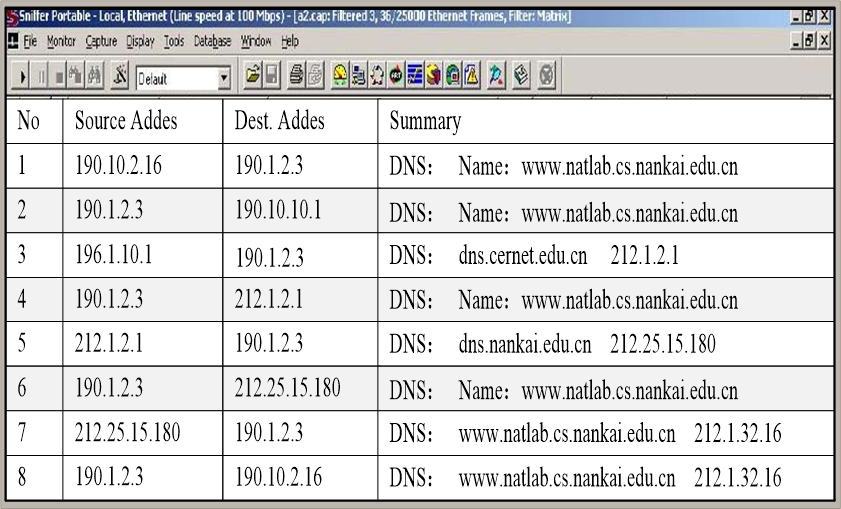Open the Capture Panel icon
The width and height of the screenshot is (841, 509).
point(496,75)
